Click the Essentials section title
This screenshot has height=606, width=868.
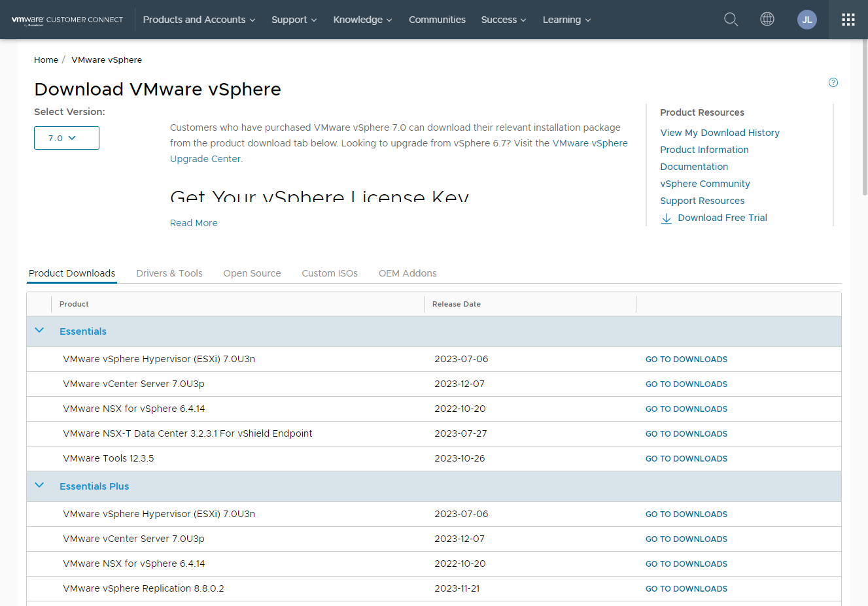coord(83,331)
